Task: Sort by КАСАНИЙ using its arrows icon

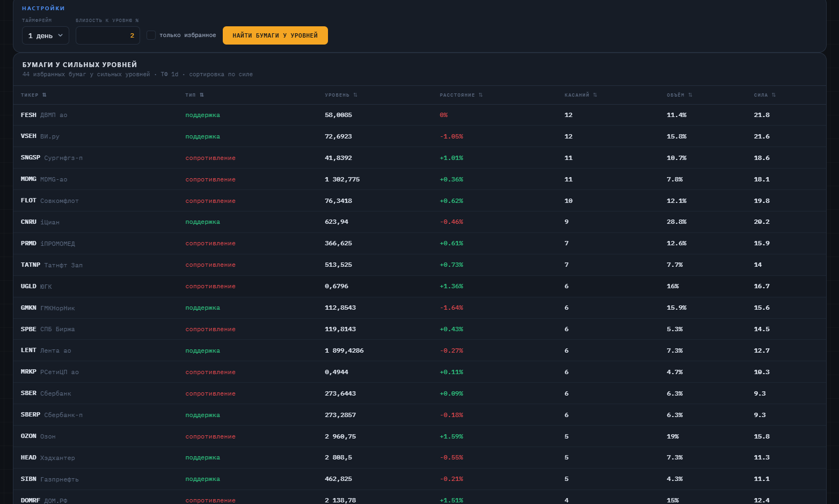Action: click(595, 95)
